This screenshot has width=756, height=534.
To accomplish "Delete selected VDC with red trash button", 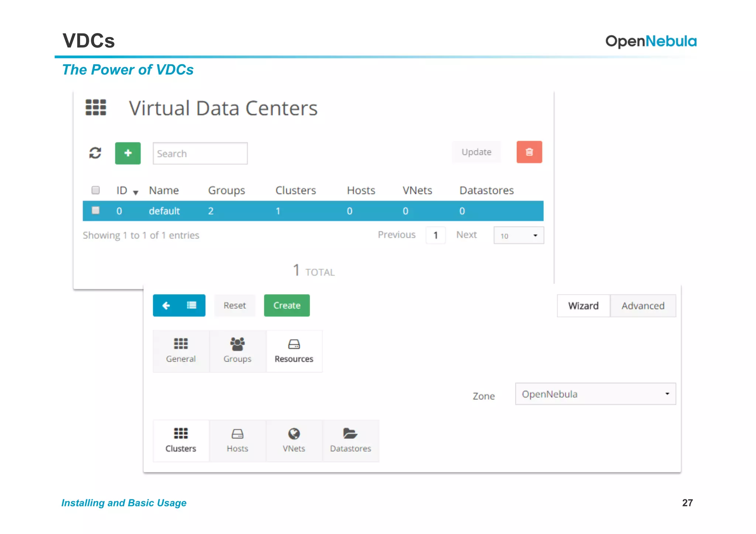I will coord(529,152).
